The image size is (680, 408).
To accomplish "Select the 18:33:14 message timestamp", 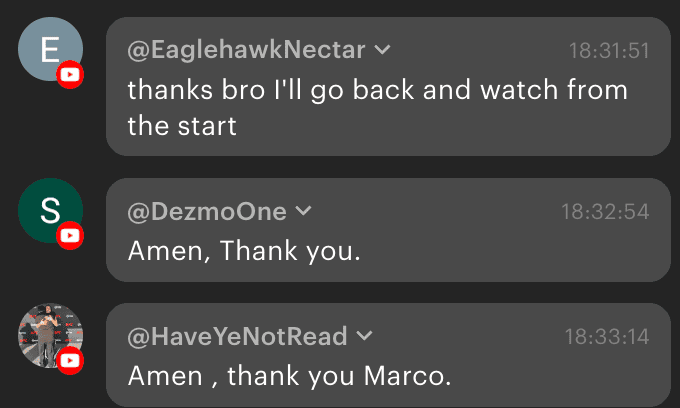I will tap(607, 336).
